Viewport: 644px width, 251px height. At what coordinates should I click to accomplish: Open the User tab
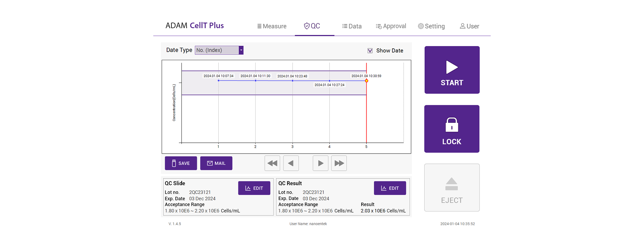(469, 26)
